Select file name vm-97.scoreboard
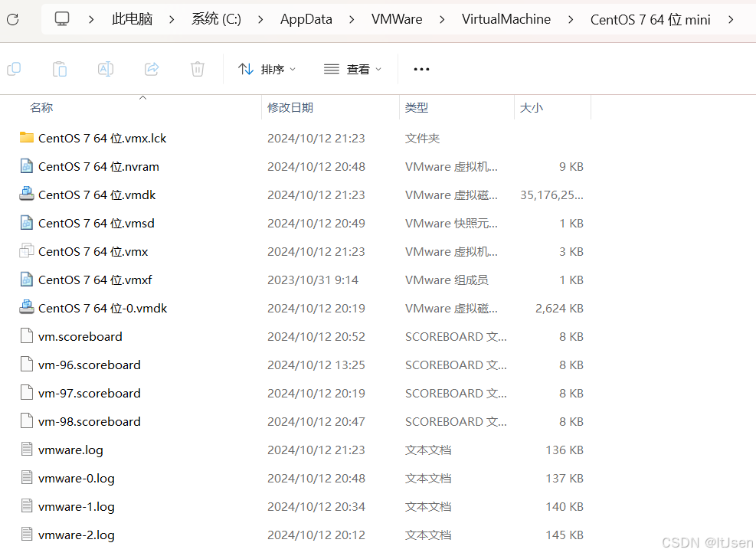The width and height of the screenshot is (756, 556). pyautogui.click(x=89, y=394)
